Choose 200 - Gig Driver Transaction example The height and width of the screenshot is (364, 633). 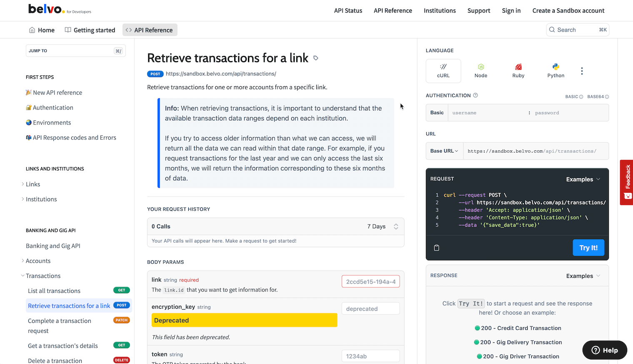click(518, 357)
